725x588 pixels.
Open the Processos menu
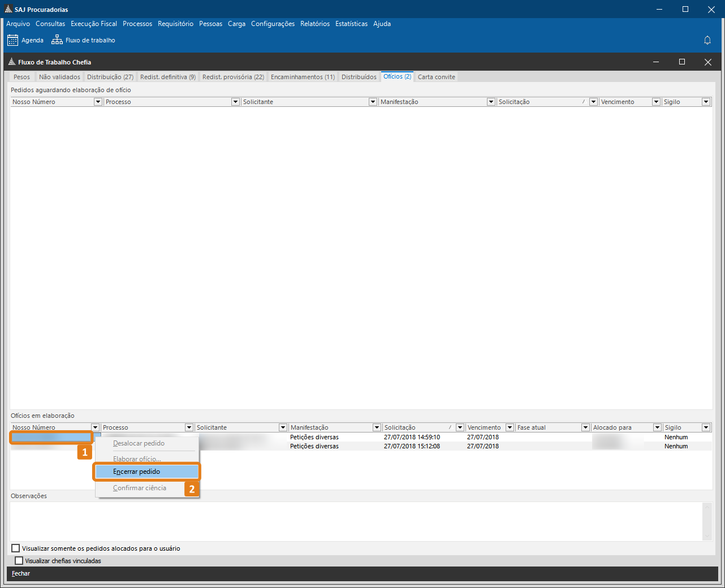137,24
